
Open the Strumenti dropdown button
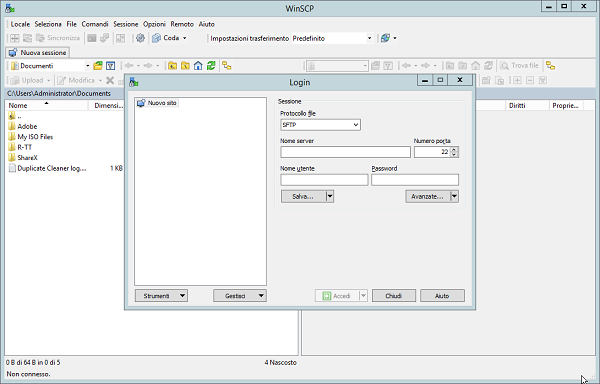point(161,296)
